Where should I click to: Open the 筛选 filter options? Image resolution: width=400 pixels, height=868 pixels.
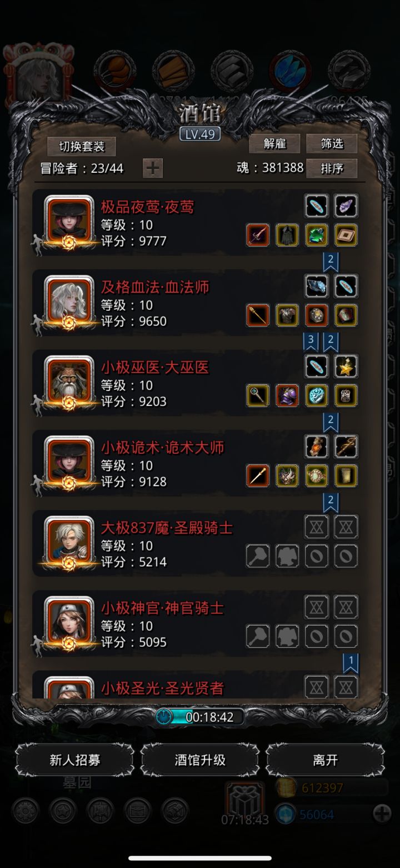(x=332, y=143)
